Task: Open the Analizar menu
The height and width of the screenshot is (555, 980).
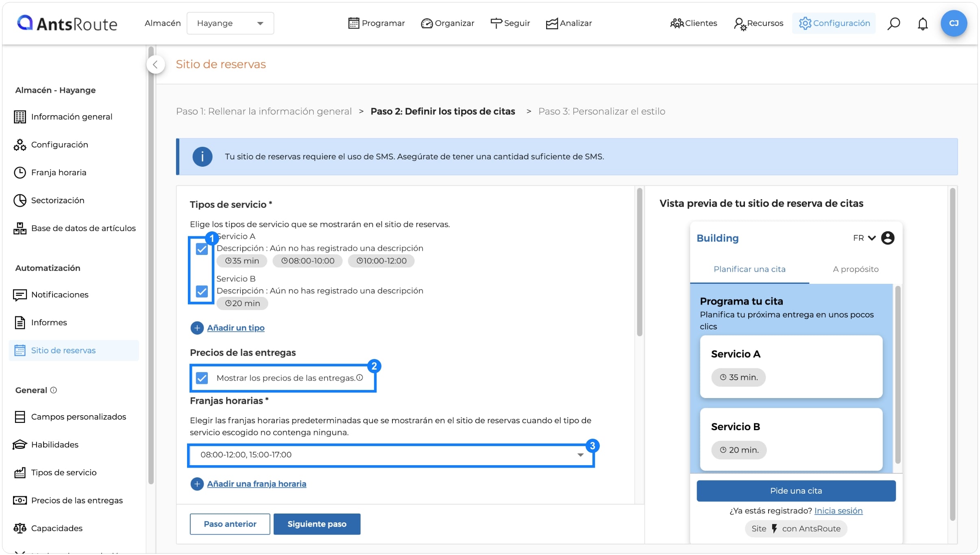Action: point(568,23)
